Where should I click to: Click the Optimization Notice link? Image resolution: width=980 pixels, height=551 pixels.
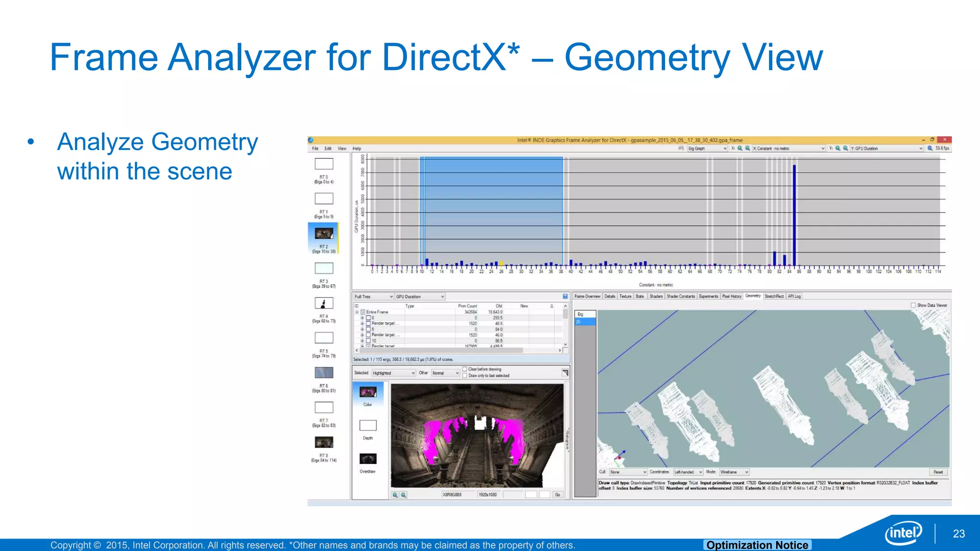pos(757,545)
